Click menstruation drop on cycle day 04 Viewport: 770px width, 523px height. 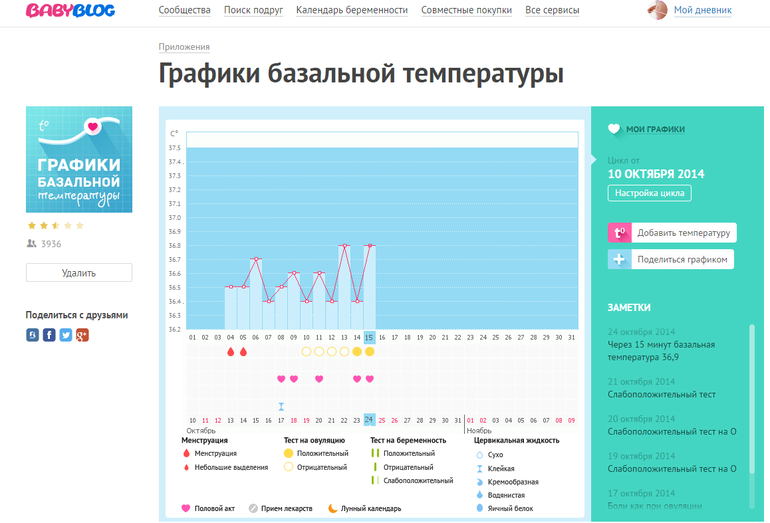point(230,352)
